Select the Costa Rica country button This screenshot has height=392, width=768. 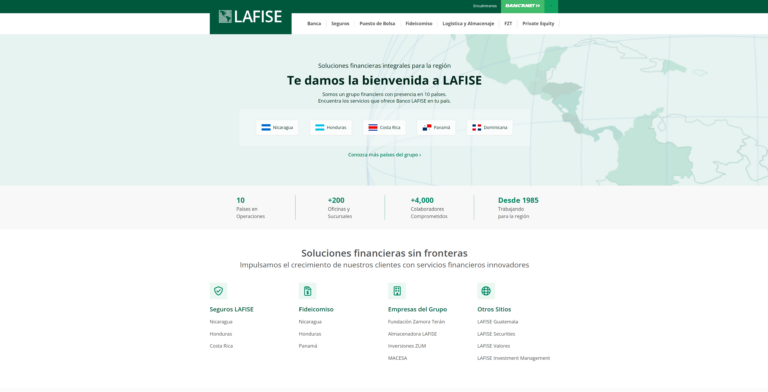pos(384,127)
